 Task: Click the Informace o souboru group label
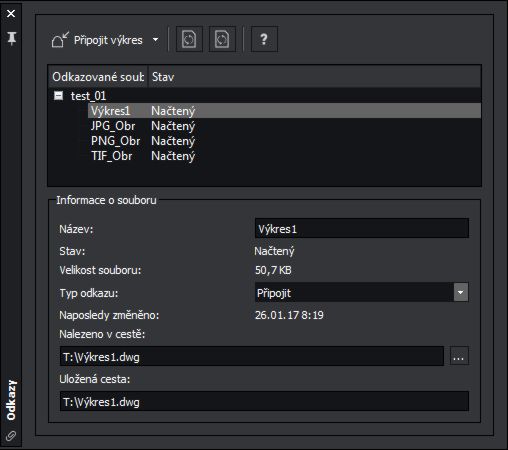106,200
